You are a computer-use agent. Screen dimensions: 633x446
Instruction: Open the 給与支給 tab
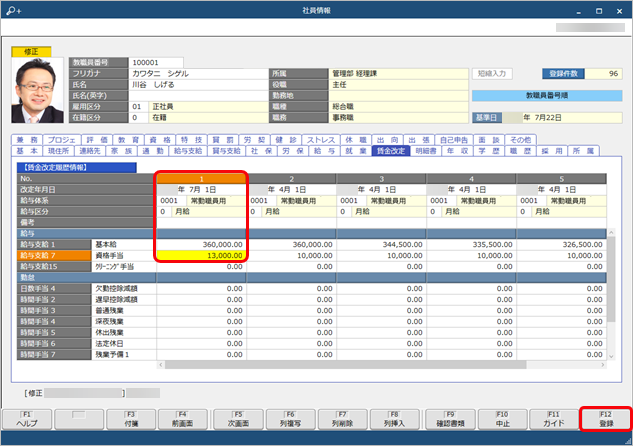point(188,151)
